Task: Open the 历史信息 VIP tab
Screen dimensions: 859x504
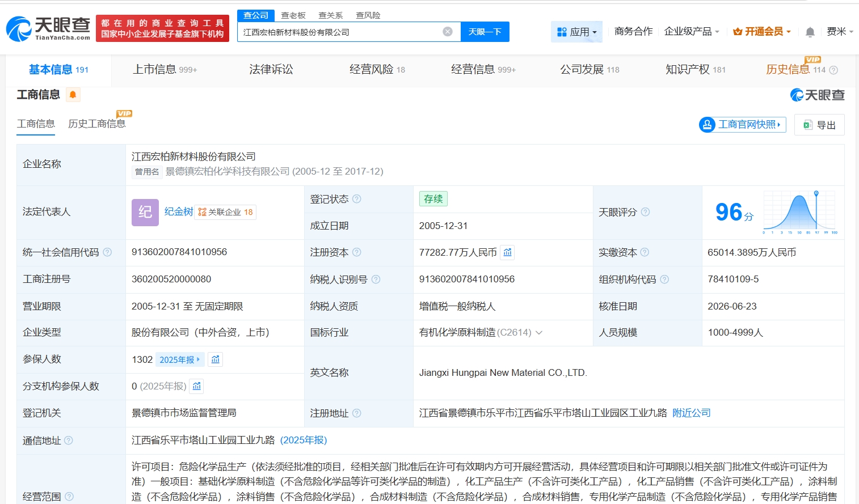Action: click(795, 70)
